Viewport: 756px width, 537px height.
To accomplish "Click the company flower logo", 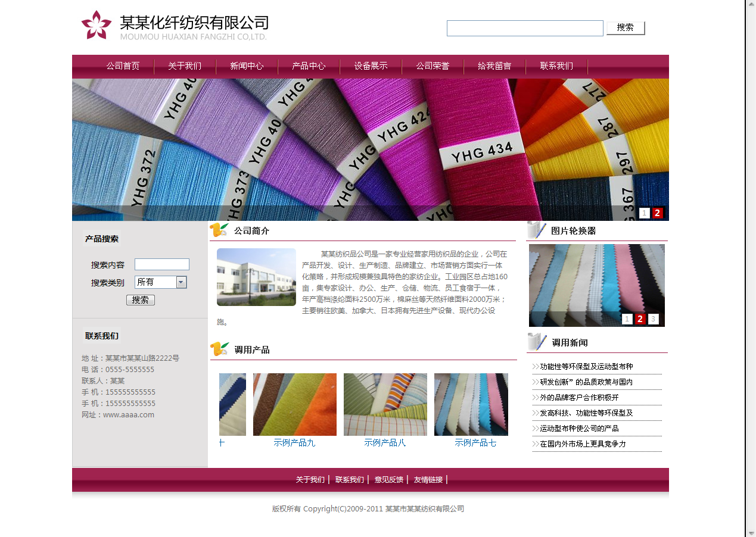I will (97, 25).
